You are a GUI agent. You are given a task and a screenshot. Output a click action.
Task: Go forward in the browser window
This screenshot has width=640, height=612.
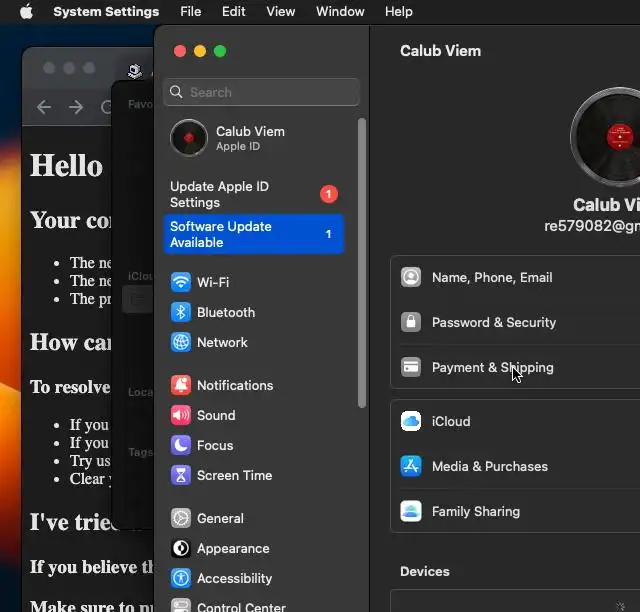pos(76,107)
